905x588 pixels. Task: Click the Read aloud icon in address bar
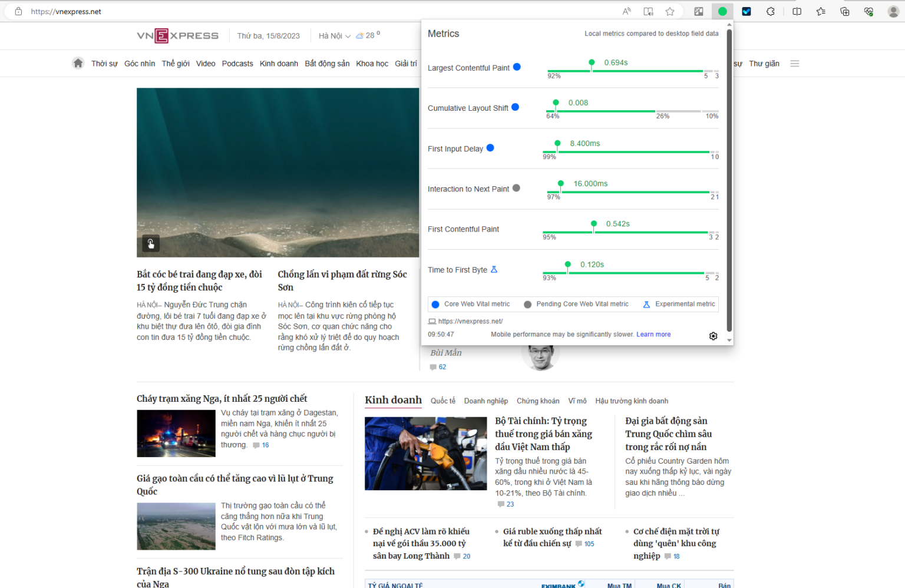coord(626,11)
